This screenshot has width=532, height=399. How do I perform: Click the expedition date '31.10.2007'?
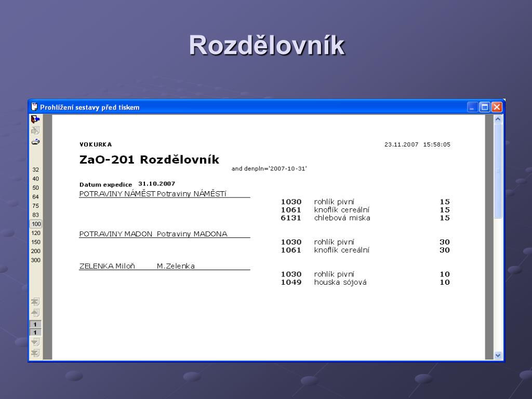tap(157, 183)
